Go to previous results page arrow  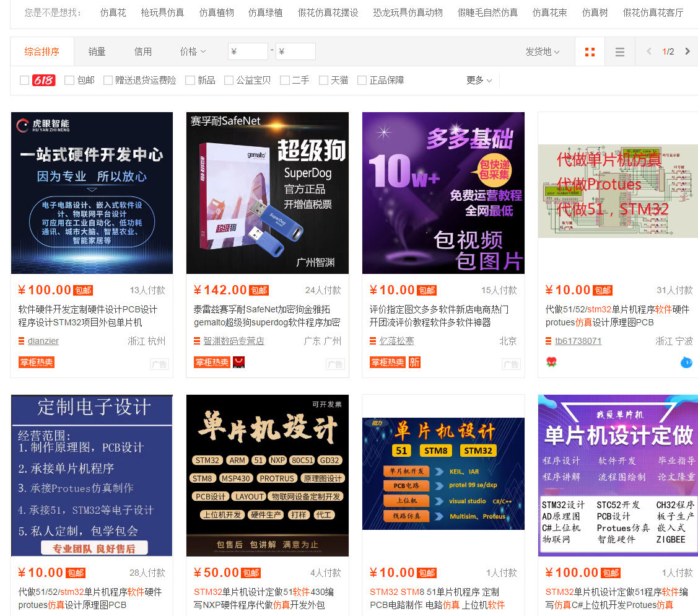(649, 51)
